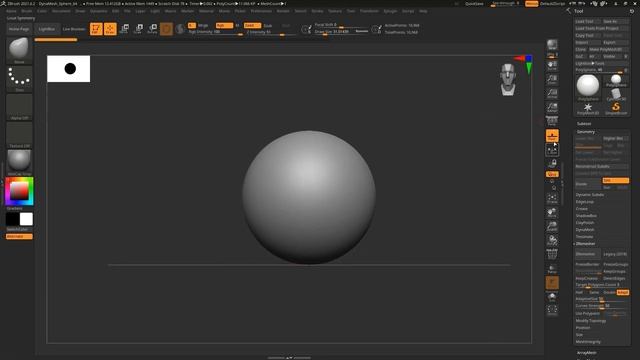Click the current brush thumbnail
This screenshot has height=360, width=640.
[x=19, y=51]
